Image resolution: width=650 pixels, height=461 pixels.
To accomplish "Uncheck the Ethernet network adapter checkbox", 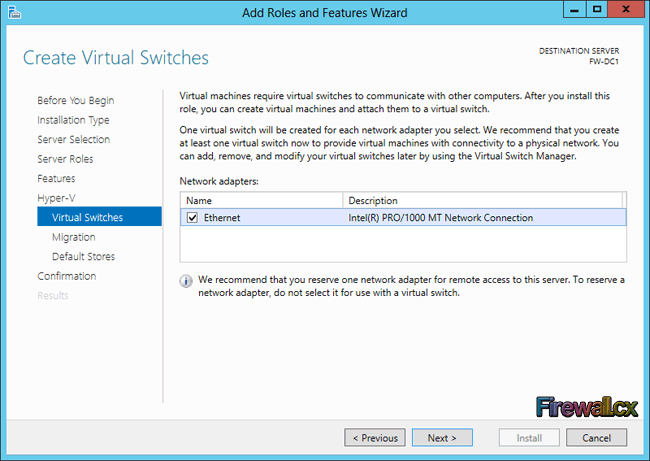I will coord(193,218).
